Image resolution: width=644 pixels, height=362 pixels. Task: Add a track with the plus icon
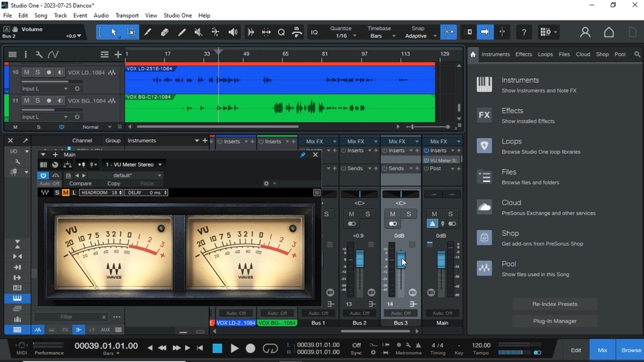pos(118,54)
